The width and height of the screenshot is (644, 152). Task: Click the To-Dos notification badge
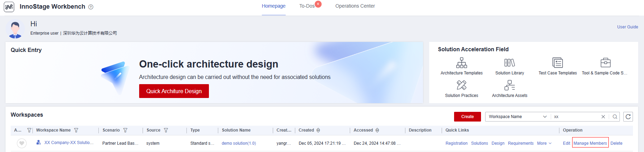(x=318, y=4)
